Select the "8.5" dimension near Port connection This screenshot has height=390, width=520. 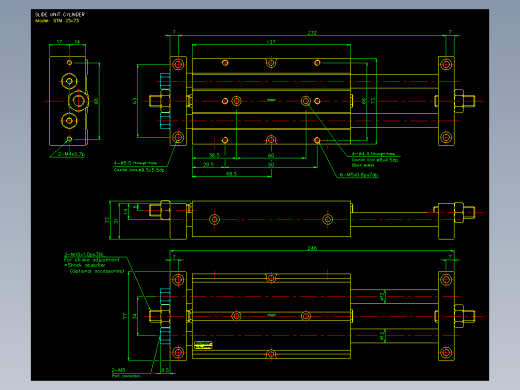[x=165, y=370]
